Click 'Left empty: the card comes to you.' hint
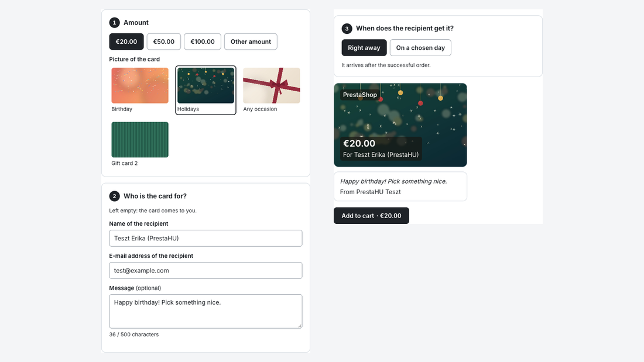 pos(153,211)
